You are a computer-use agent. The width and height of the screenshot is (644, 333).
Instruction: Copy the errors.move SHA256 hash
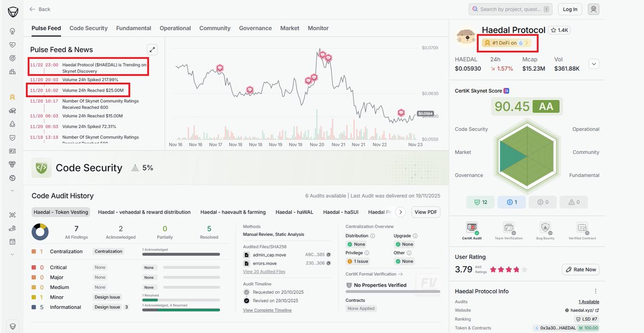328,263
